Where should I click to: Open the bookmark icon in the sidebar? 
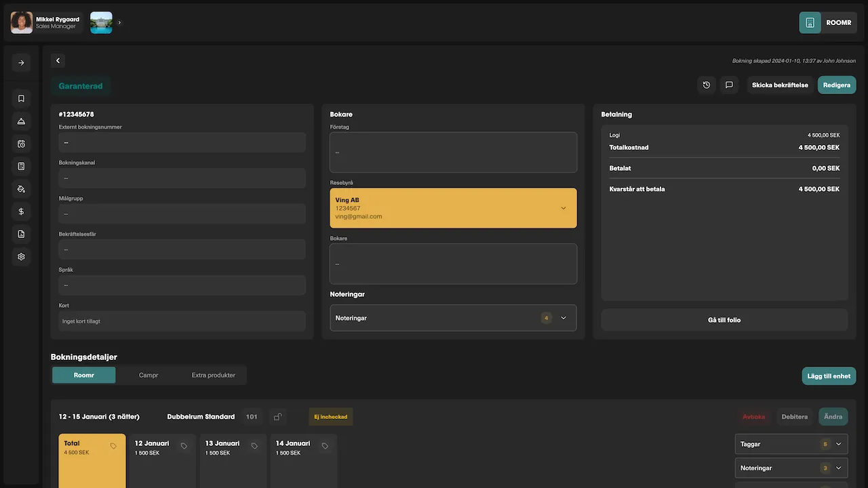[21, 98]
